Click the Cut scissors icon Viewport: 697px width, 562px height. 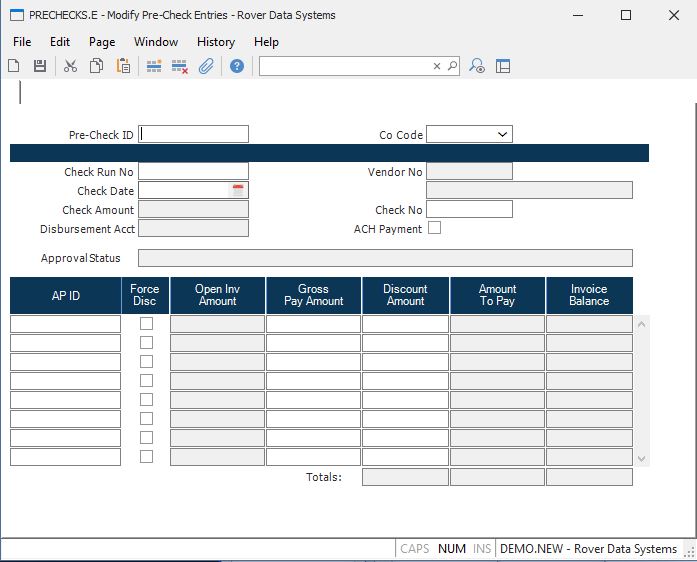[70, 66]
